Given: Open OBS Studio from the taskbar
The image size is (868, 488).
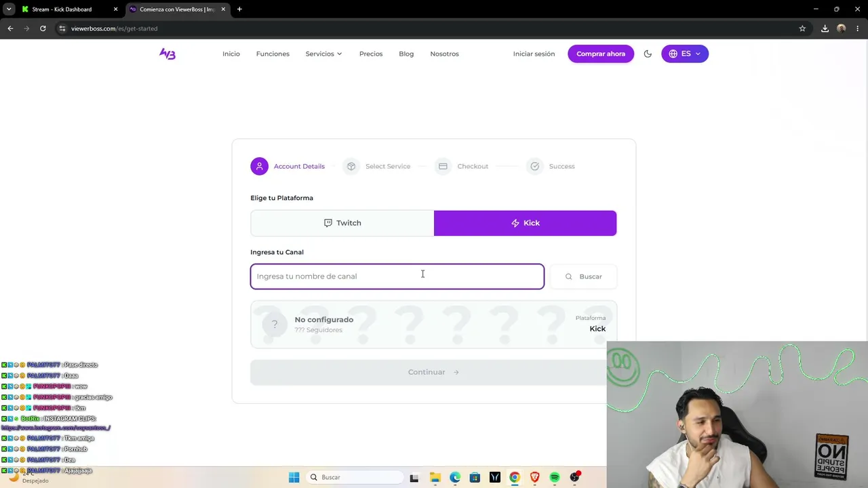Looking at the screenshot, I should (575, 477).
